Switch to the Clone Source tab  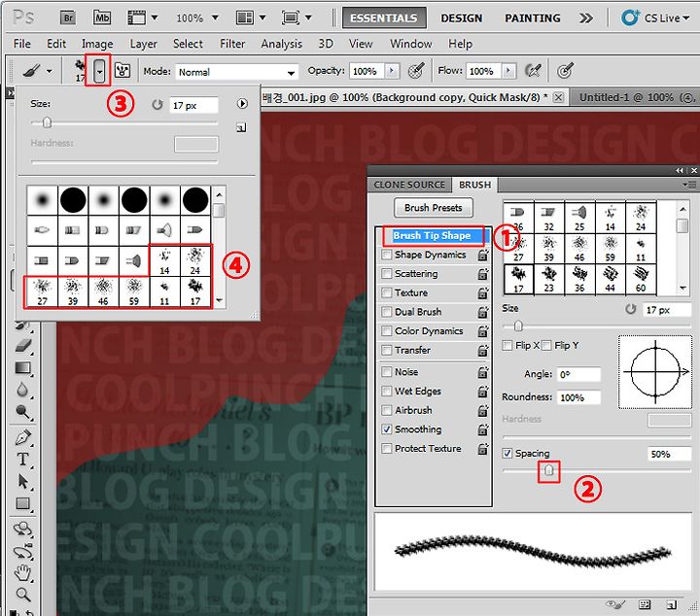click(x=409, y=185)
